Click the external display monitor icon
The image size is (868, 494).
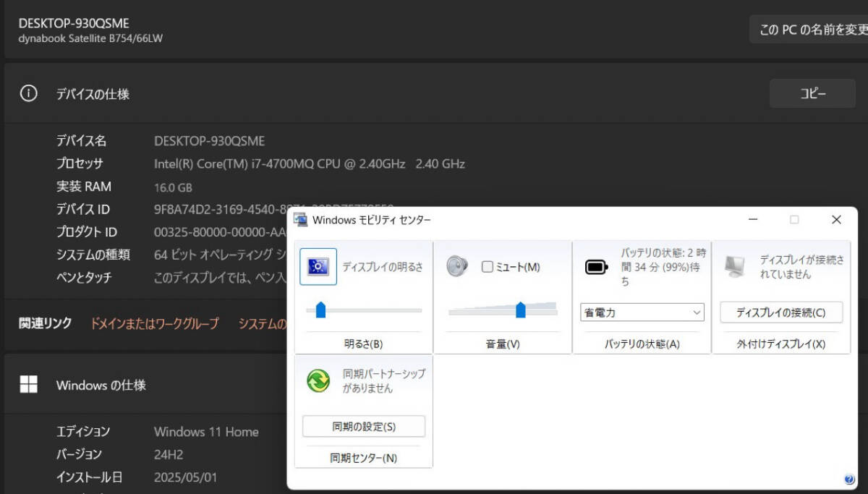click(x=734, y=267)
